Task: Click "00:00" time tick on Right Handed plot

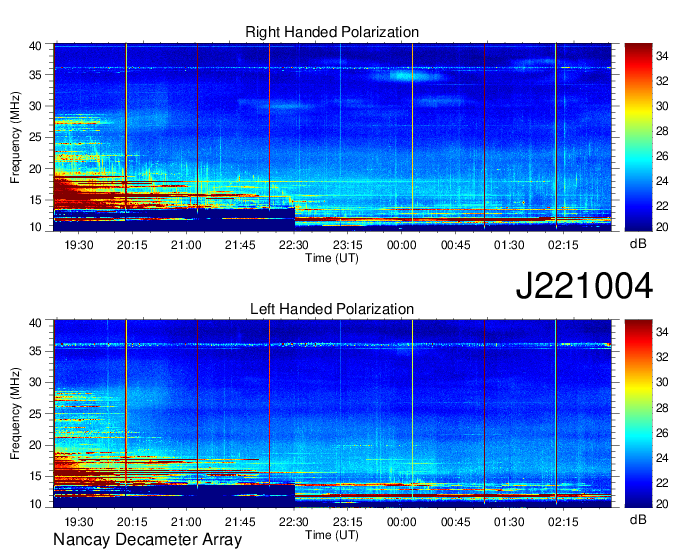Action: coord(402,245)
